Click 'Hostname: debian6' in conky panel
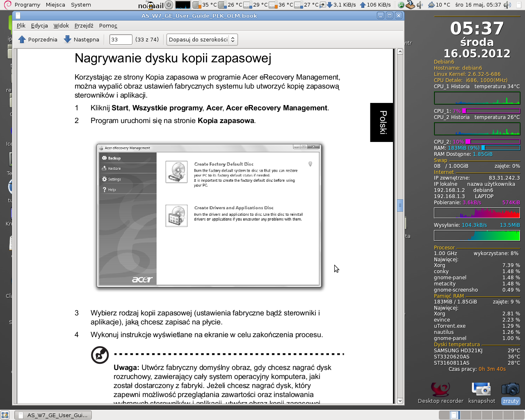Image resolution: width=525 pixels, height=420 pixels. click(x=458, y=68)
